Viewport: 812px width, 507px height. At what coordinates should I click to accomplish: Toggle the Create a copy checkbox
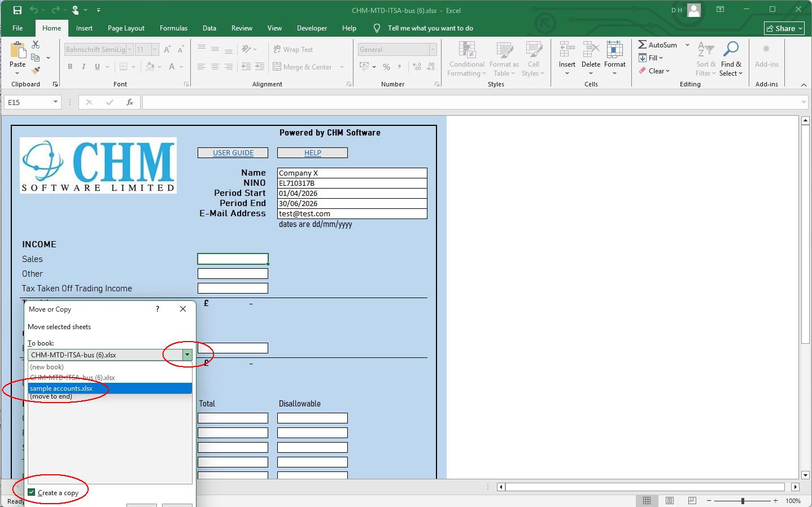[32, 492]
